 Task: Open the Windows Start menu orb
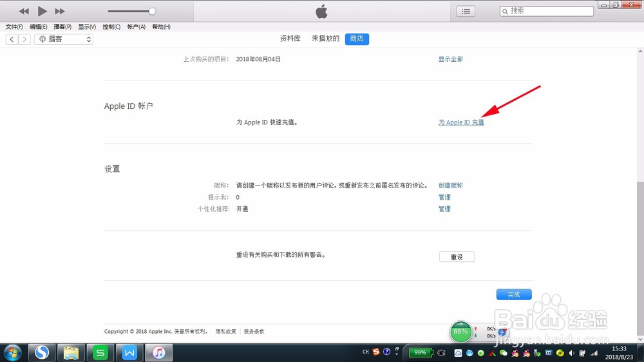click(x=12, y=352)
